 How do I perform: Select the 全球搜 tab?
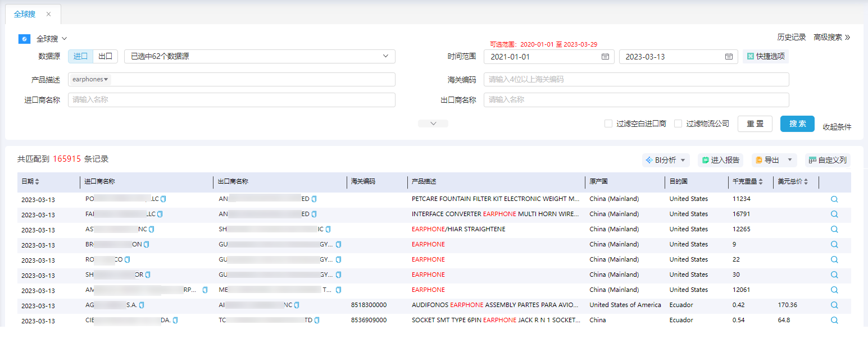tap(25, 14)
